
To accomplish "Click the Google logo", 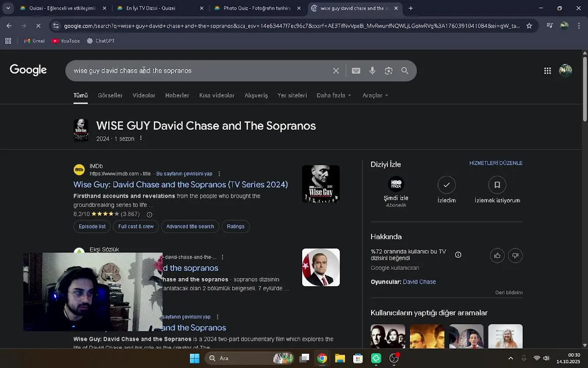I will pyautogui.click(x=28, y=70).
